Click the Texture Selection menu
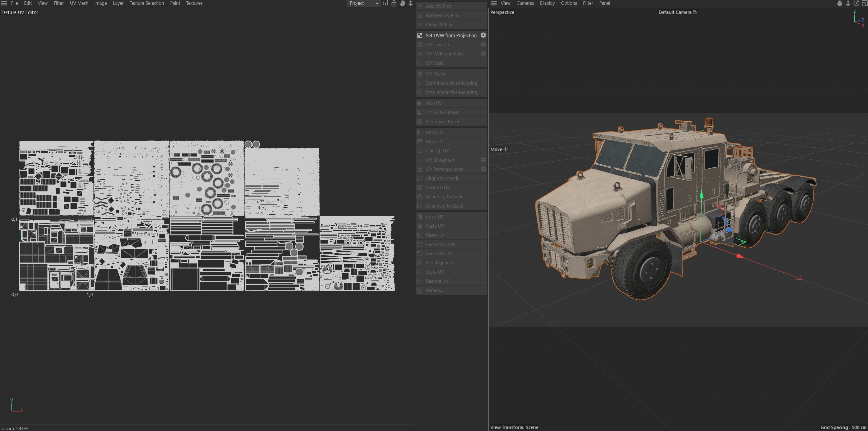Viewport: 868px width, 431px height. [147, 3]
